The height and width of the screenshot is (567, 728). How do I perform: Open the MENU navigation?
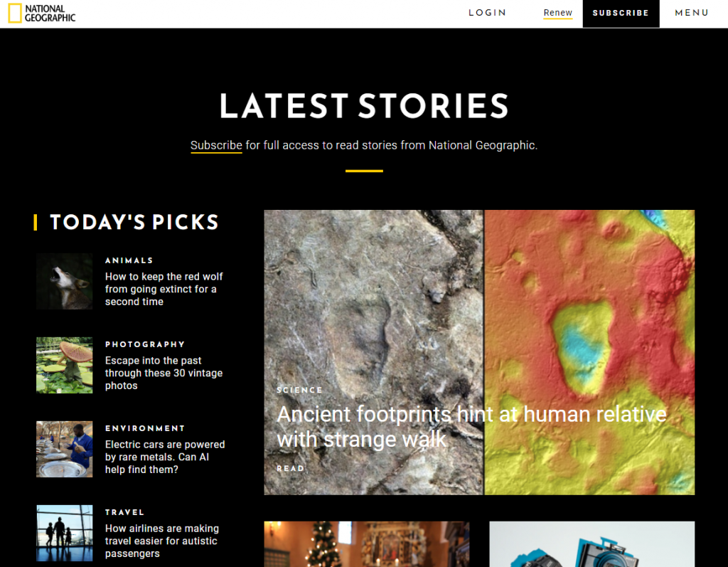(x=692, y=13)
